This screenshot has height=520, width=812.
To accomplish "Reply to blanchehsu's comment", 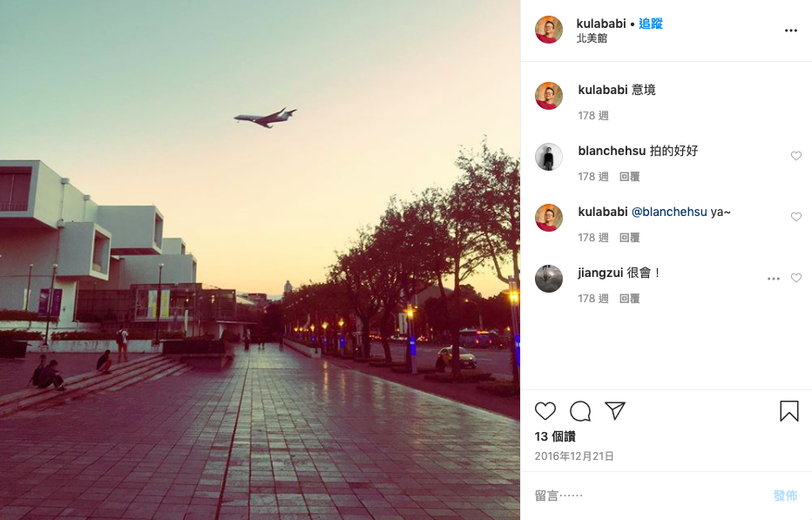I will point(630,177).
